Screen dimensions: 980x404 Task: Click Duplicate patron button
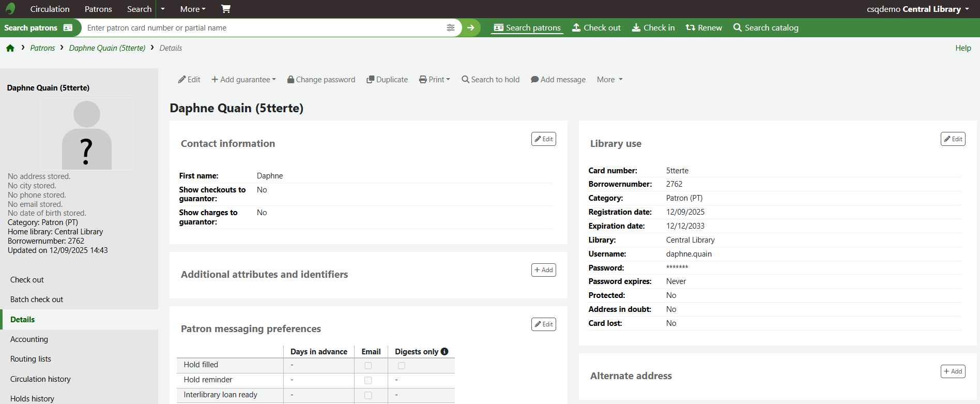[x=387, y=80]
